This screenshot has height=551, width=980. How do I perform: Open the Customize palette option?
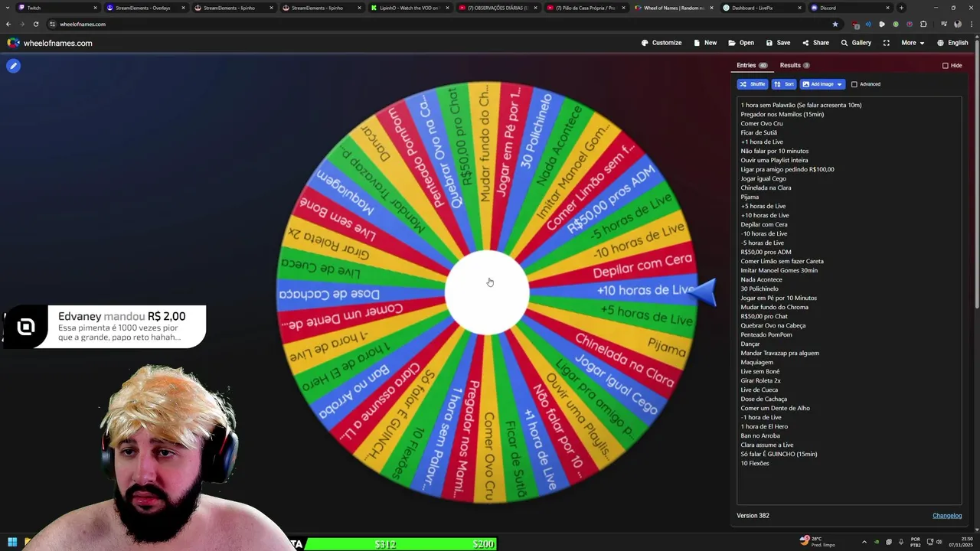click(661, 43)
